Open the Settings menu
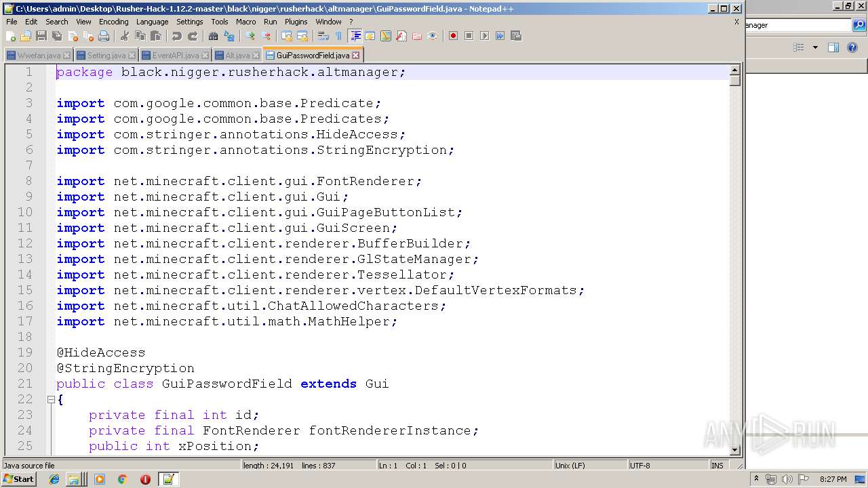868x488 pixels. click(x=190, y=22)
